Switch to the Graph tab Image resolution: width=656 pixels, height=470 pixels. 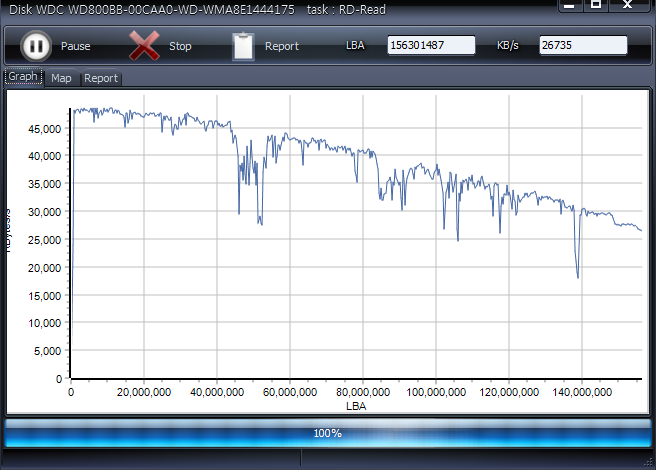(23, 77)
